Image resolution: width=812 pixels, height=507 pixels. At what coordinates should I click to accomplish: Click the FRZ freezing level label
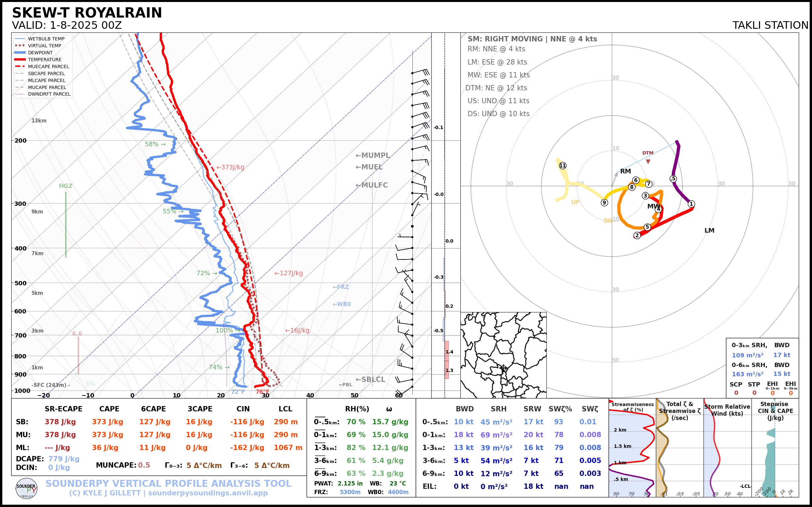341,287
